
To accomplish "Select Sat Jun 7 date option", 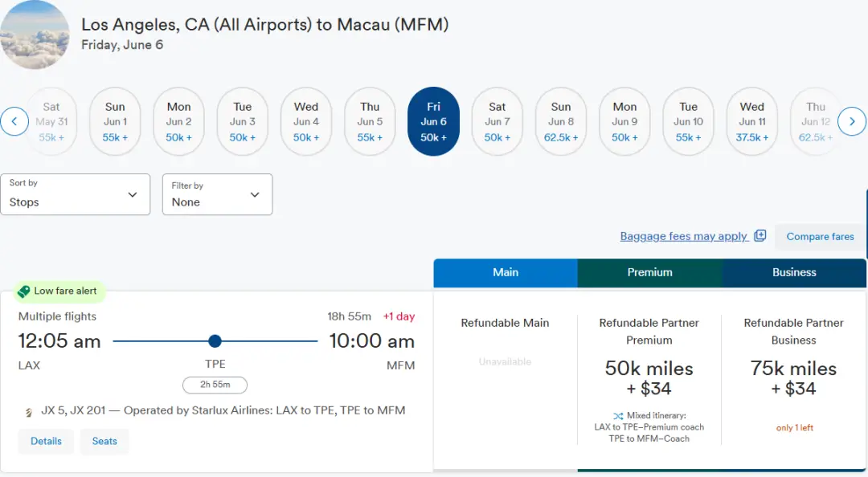I will (497, 121).
